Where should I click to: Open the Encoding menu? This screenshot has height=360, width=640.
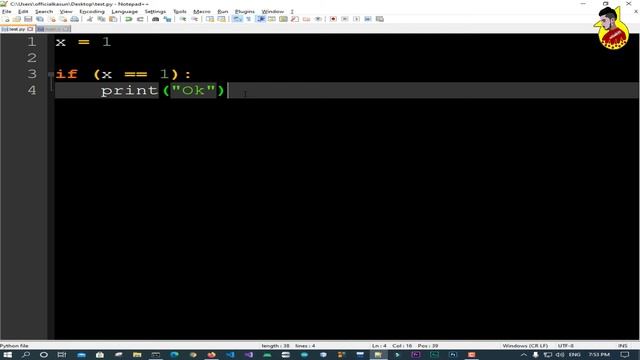(92, 11)
